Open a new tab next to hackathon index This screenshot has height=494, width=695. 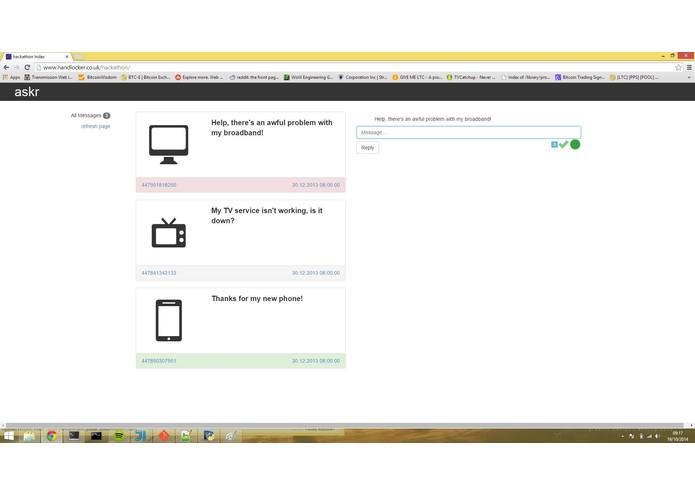pos(79,57)
